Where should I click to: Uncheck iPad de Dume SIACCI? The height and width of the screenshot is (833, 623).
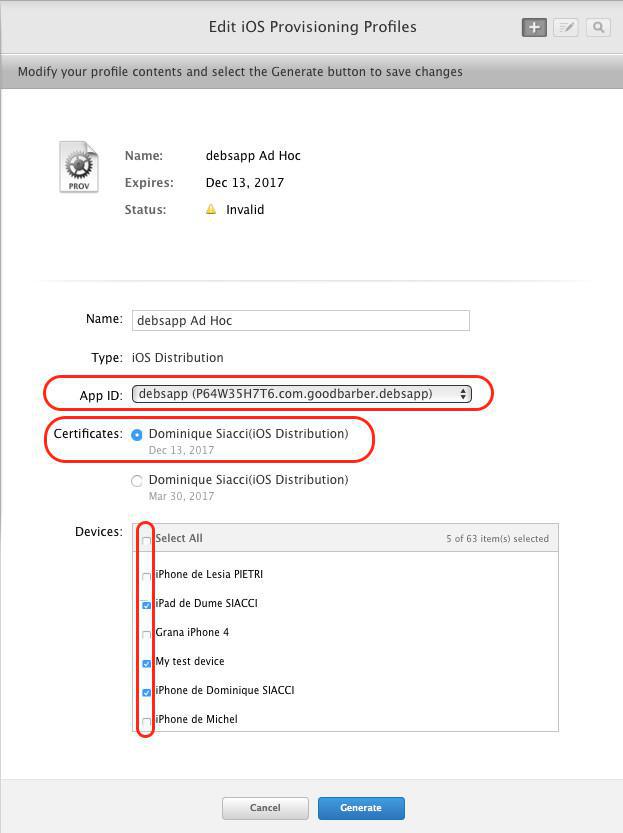[x=146, y=605]
